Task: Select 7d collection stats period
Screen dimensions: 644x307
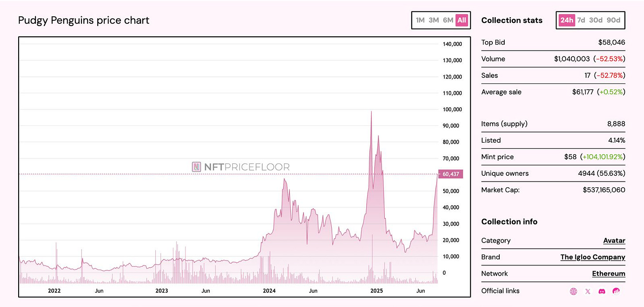Action: point(581,20)
